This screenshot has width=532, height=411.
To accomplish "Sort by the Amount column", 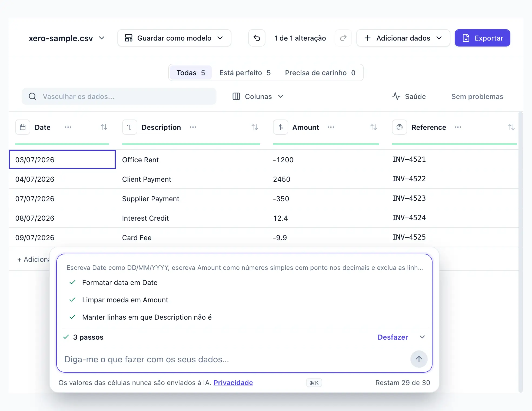I will click(x=374, y=127).
